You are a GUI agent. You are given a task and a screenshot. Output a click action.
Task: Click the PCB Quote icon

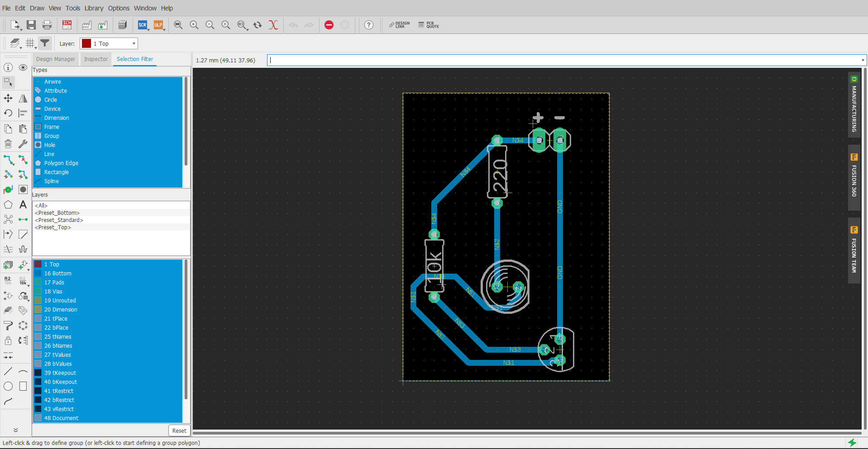[x=429, y=25]
